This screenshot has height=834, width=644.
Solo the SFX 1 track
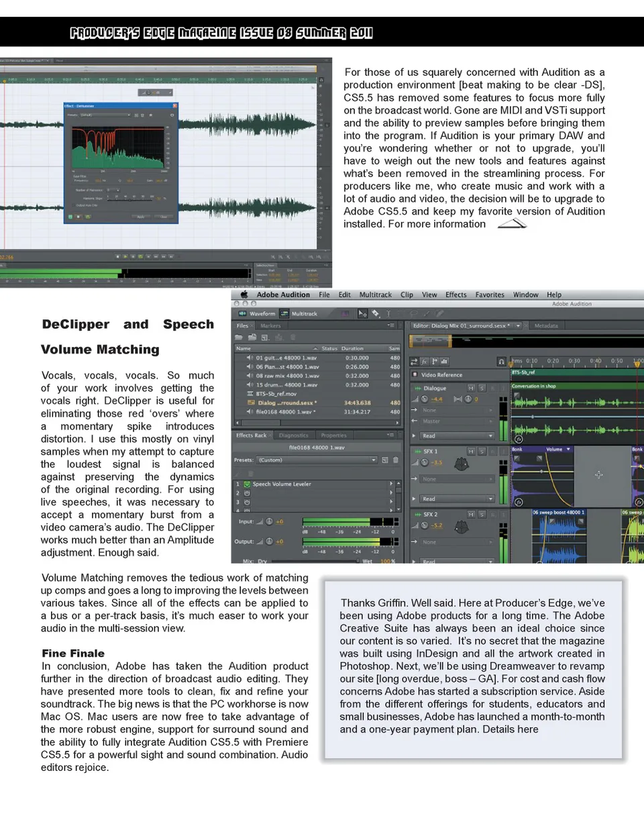[482, 452]
